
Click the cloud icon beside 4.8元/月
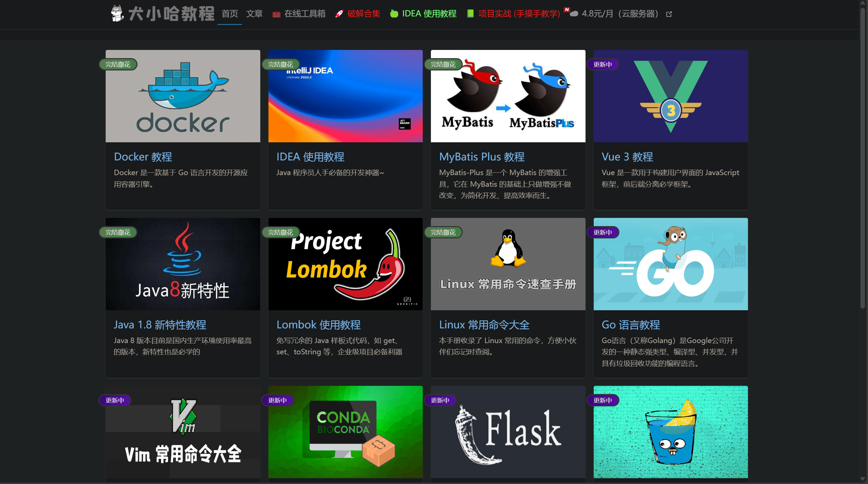coord(574,14)
